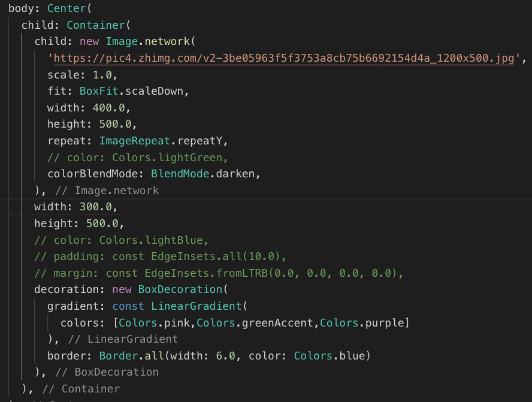This screenshot has width=532, height=402.
Task: Click the 'scale: 1.0,' line
Action: coord(83,75)
